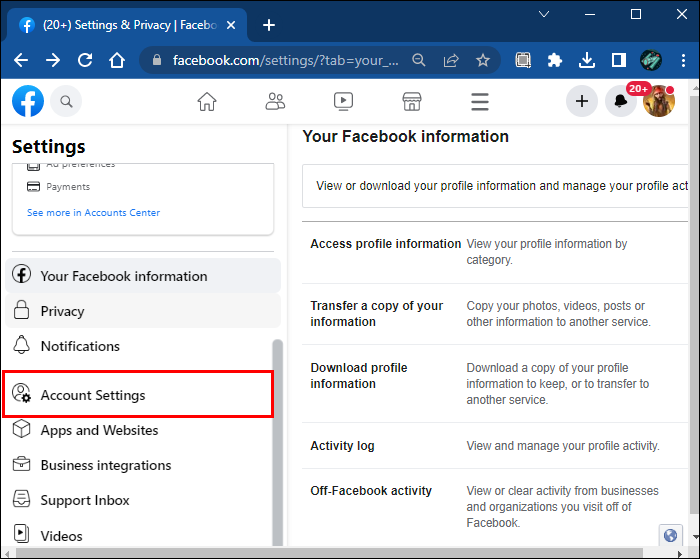This screenshot has width=700, height=559.
Task: Open the Facebook notifications bell
Action: (x=621, y=101)
